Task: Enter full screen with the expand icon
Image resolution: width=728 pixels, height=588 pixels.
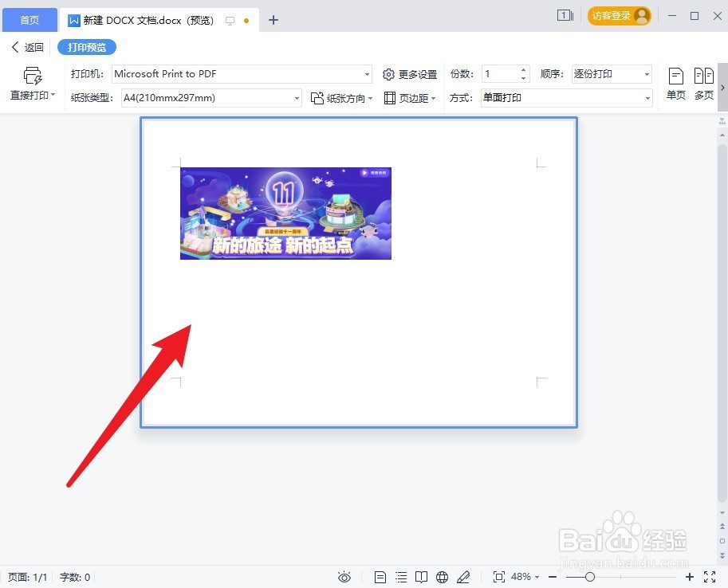Action: pyautogui.click(x=710, y=577)
